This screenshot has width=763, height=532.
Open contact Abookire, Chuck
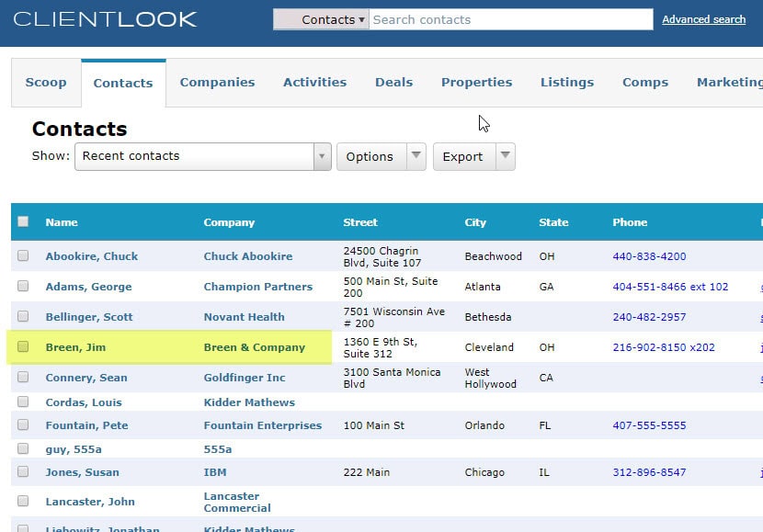point(92,256)
